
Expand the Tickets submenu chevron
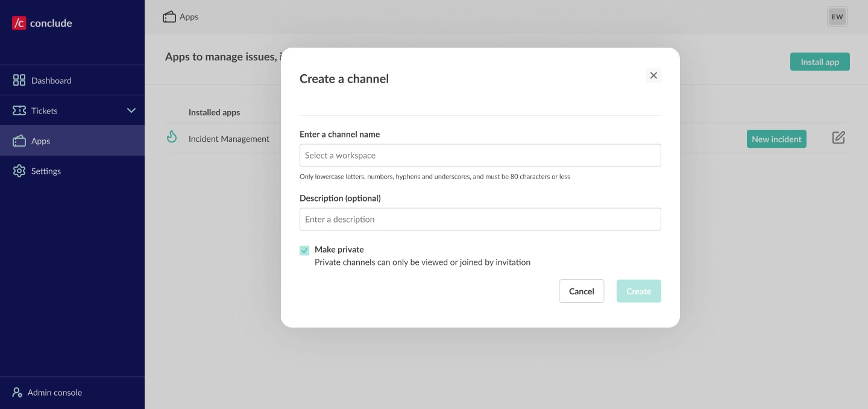pyautogui.click(x=131, y=110)
